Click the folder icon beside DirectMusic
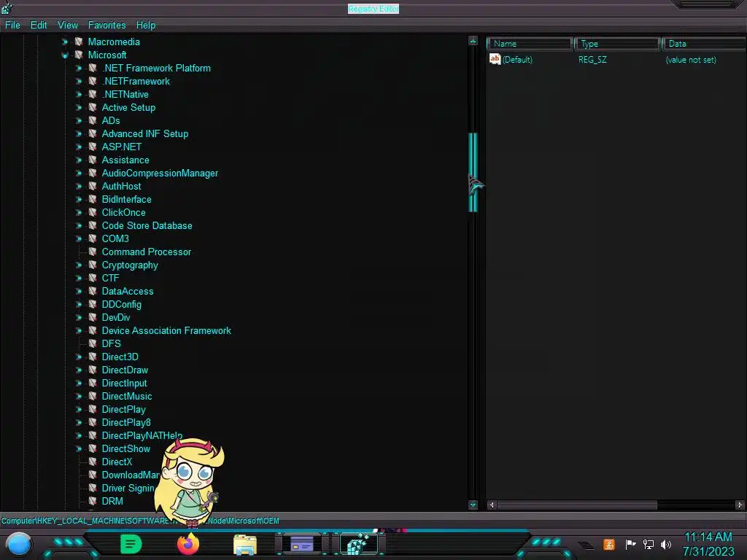 [93, 396]
